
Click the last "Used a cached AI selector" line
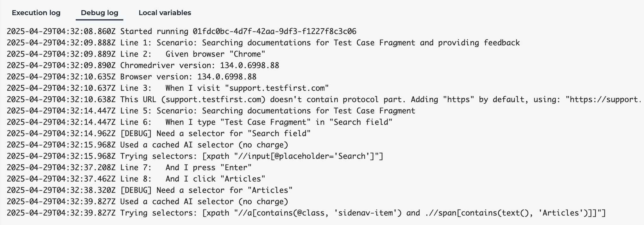(x=147, y=202)
